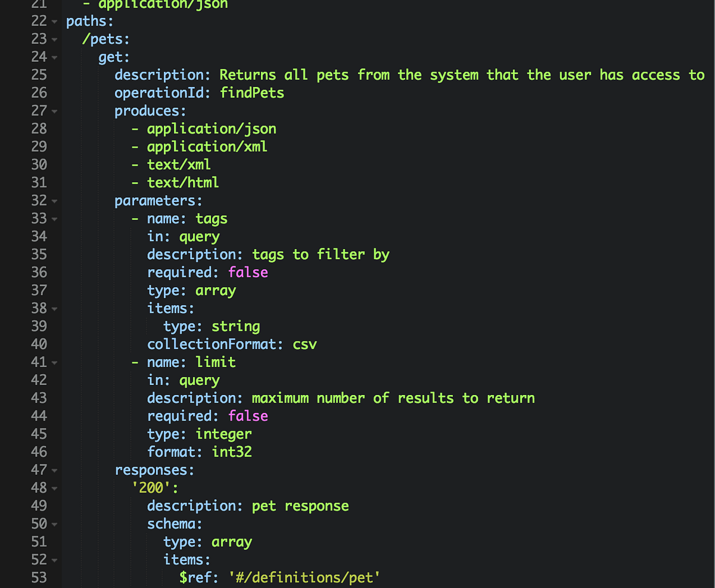Click the collectionFormat csv value
Image resolution: width=715 pixels, height=588 pixels.
pyautogui.click(x=304, y=344)
